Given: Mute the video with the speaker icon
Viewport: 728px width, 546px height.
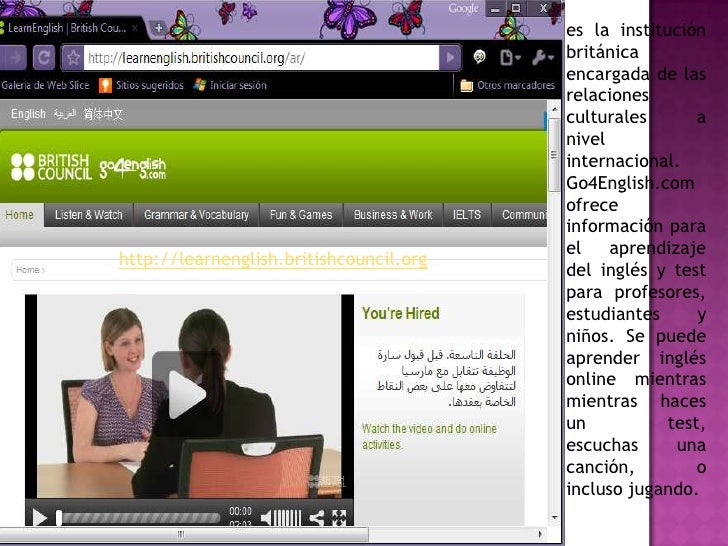Looking at the screenshot, I should click(x=266, y=518).
